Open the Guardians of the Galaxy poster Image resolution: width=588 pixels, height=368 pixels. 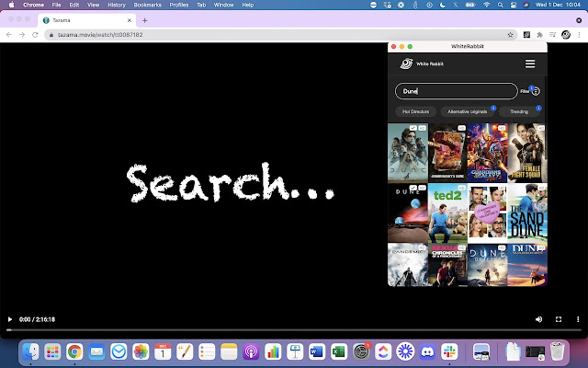487,152
